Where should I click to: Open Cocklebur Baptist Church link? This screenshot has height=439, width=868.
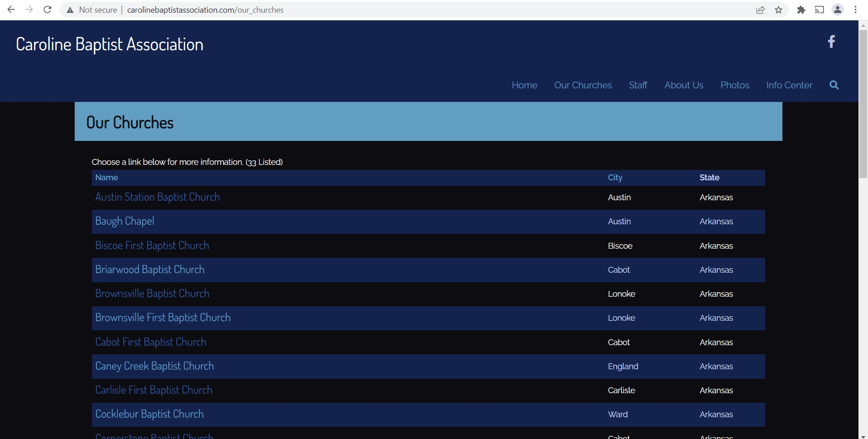tap(149, 414)
